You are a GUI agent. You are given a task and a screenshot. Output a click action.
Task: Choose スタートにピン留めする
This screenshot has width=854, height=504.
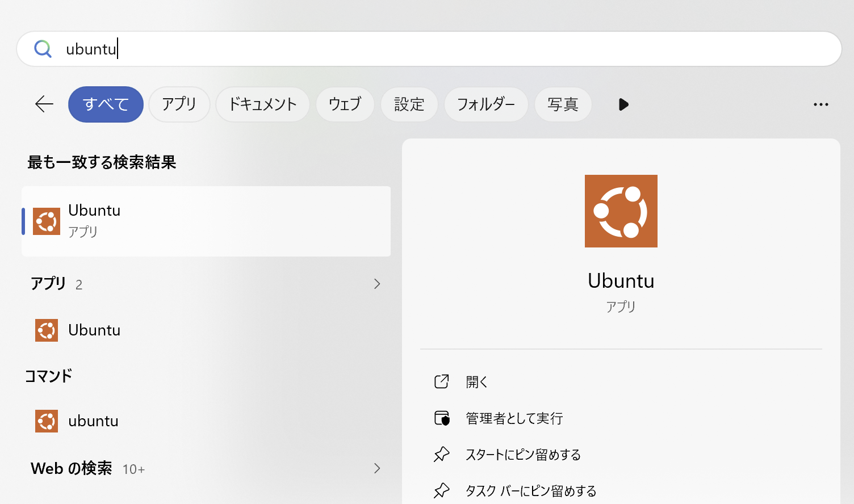click(524, 455)
